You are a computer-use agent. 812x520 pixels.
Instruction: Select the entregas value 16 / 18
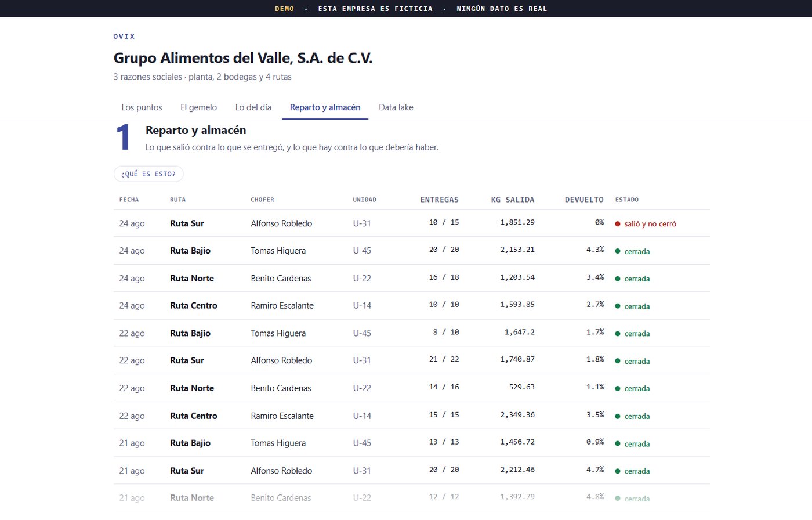[444, 277]
